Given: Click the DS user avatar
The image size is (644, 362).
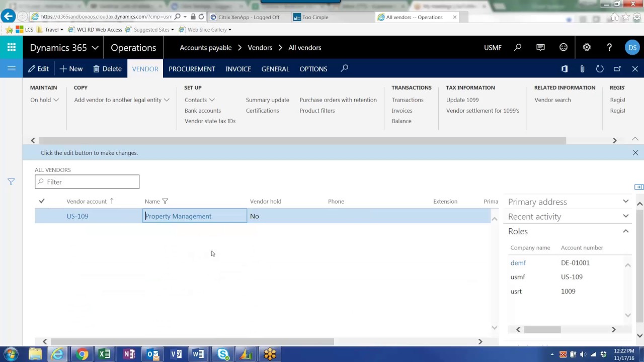Looking at the screenshot, I should pos(632,48).
